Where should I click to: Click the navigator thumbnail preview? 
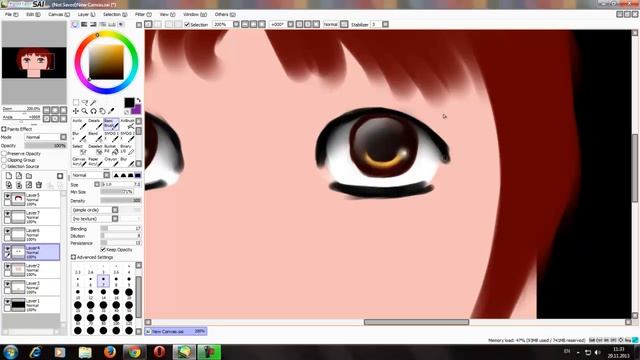34,62
